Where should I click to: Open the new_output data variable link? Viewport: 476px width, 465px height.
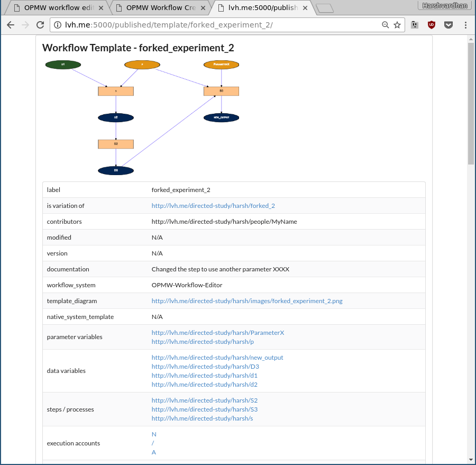217,358
